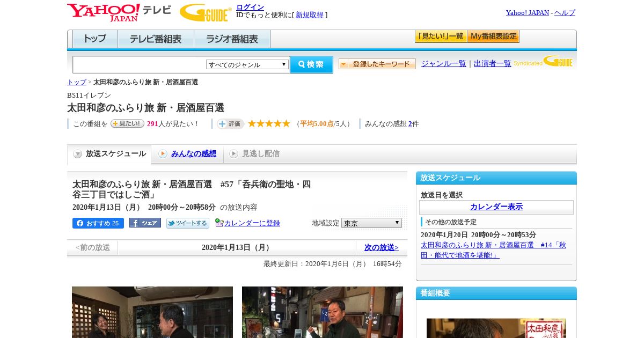The height and width of the screenshot is (338, 644).
Task: Tweet this program with the Twitter button
Action: [187, 223]
